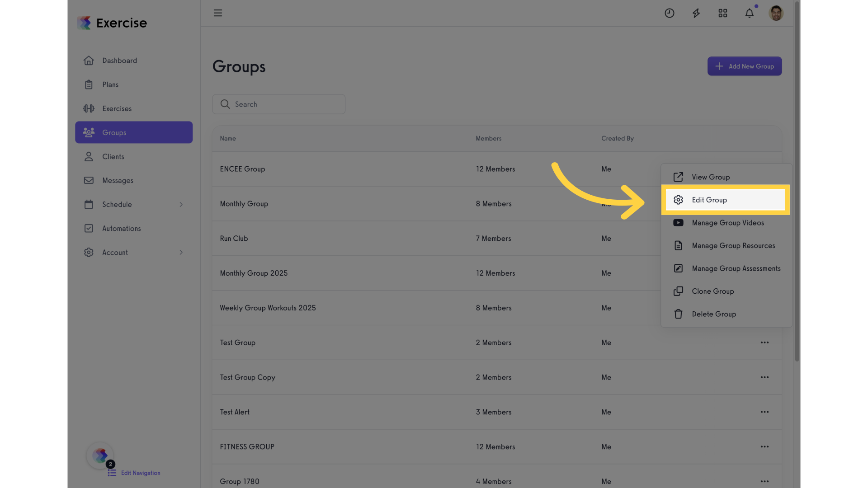
Task: Choose View Group from context menu
Action: [x=726, y=177]
